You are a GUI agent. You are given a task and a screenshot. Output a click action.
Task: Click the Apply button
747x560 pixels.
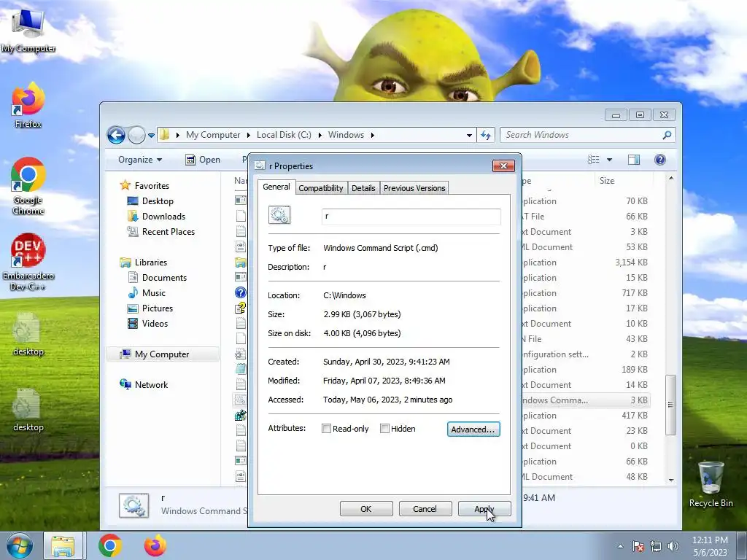[484, 508]
